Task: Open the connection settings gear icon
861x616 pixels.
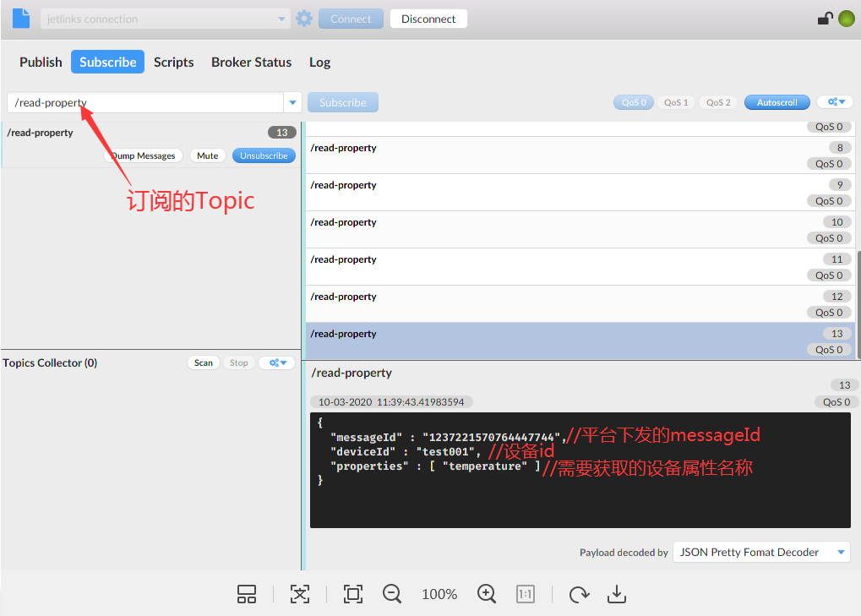Action: point(304,19)
